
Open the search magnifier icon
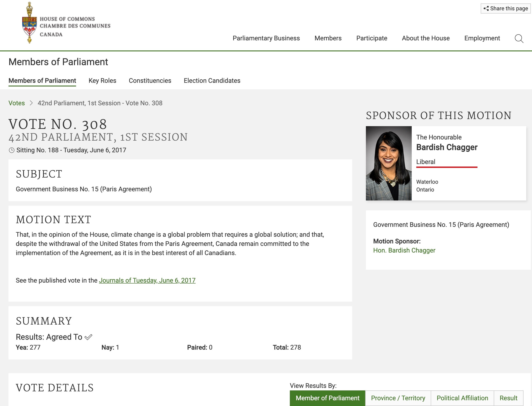[x=519, y=39]
